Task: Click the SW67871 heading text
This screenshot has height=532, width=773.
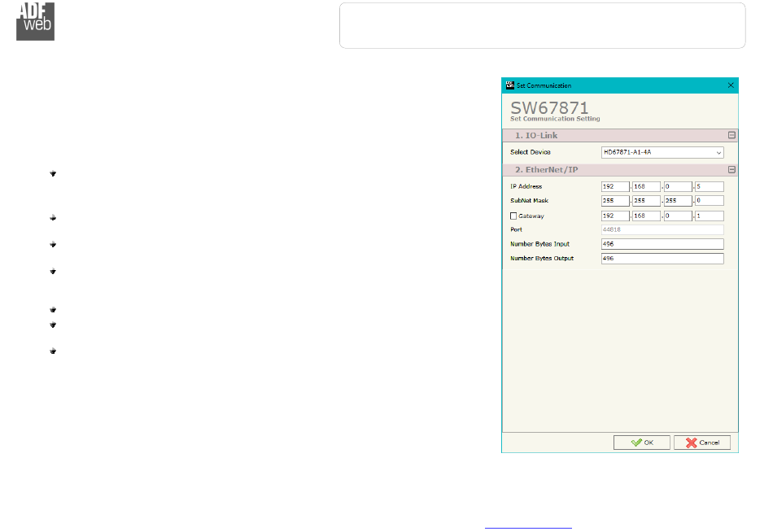Action: tap(549, 107)
